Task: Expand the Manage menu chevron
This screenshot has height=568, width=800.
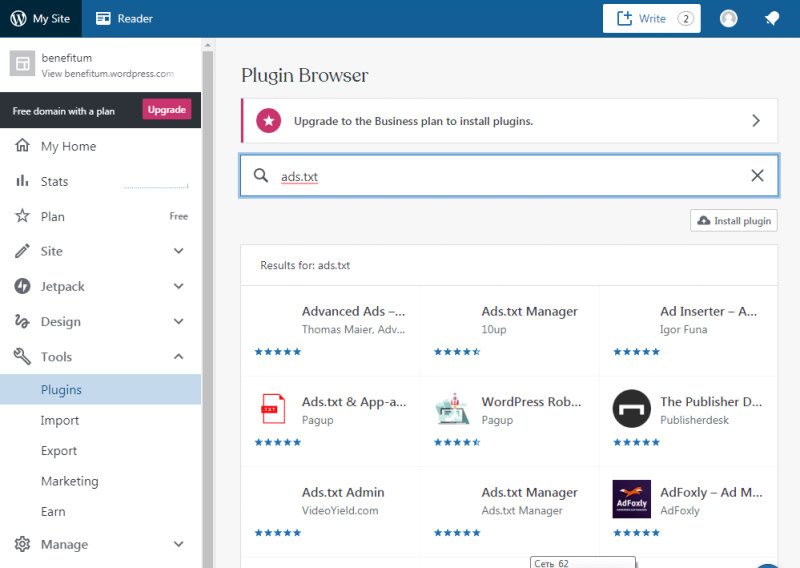Action: [179, 544]
